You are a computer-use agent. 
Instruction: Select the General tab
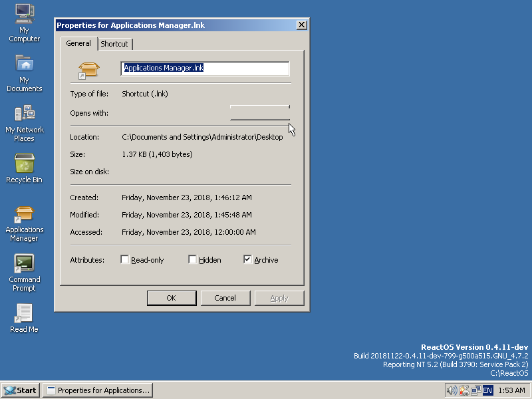(78, 43)
